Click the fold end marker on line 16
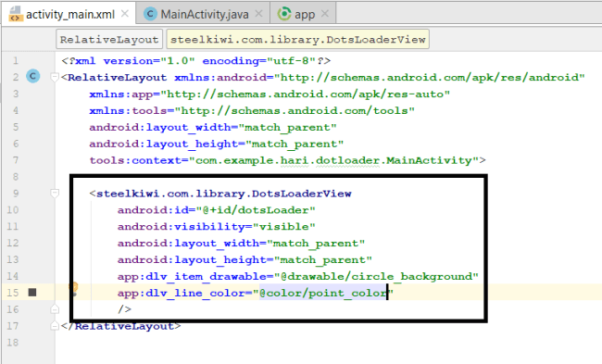The width and height of the screenshot is (602, 364). click(55, 309)
